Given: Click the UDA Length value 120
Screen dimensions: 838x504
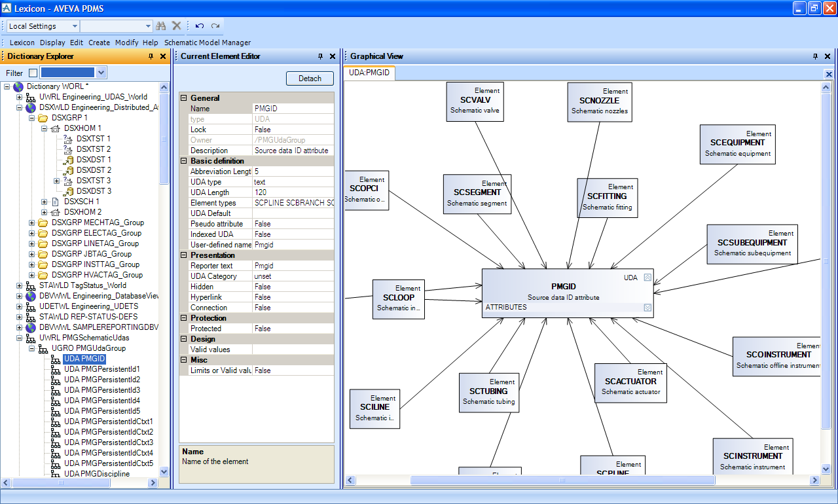Looking at the screenshot, I should (293, 192).
